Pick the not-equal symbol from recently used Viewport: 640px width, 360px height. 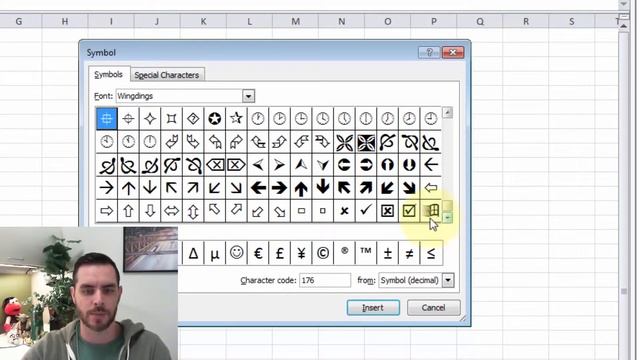409,253
